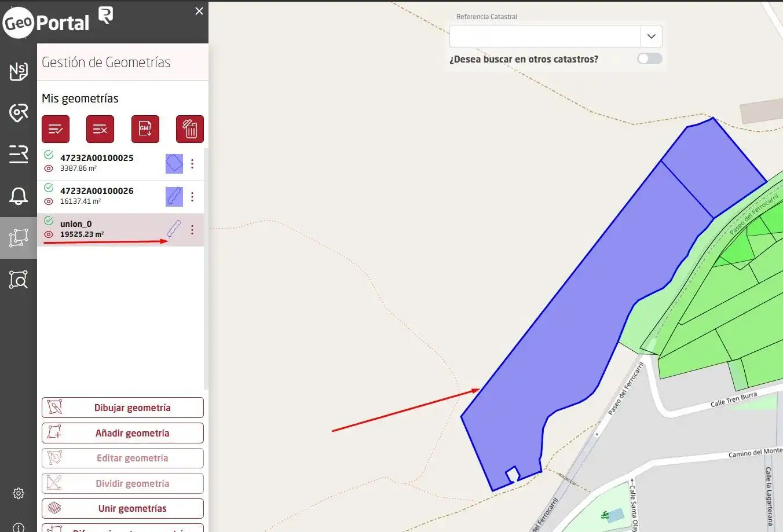Open the location search sidebar icon
Screen dimensions: 783x532
click(19, 112)
